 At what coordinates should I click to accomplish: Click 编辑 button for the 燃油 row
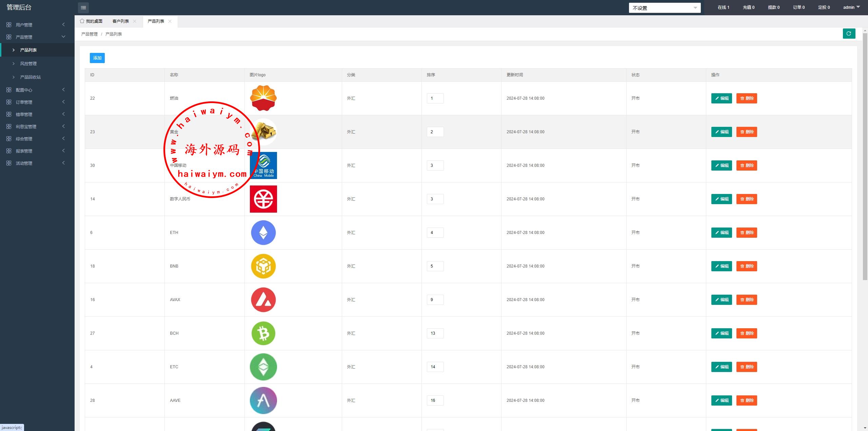pos(721,98)
